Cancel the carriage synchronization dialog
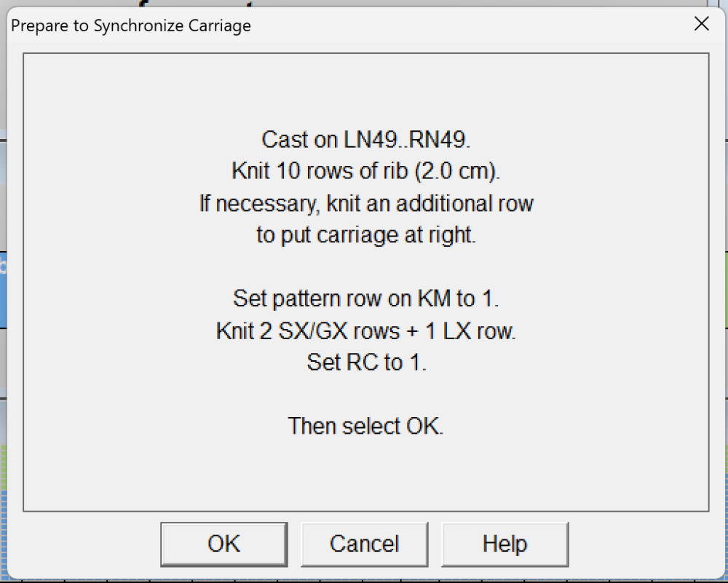The width and height of the screenshot is (728, 583). pyautogui.click(x=364, y=544)
